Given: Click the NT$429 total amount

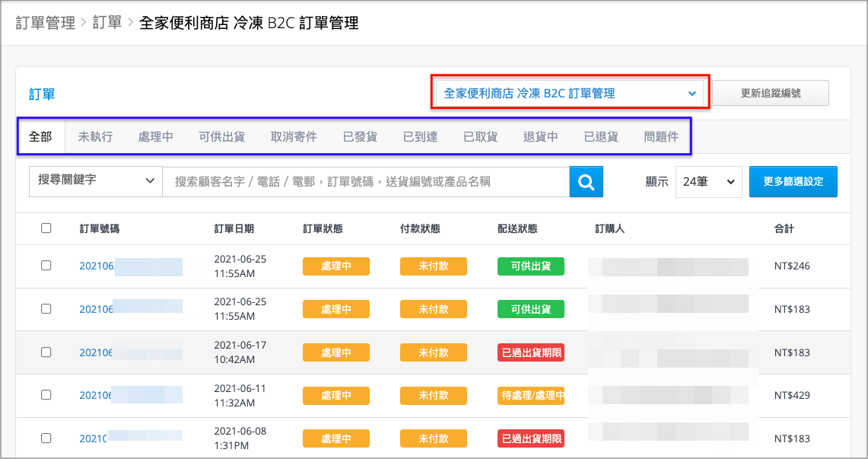Looking at the screenshot, I should pos(792,395).
